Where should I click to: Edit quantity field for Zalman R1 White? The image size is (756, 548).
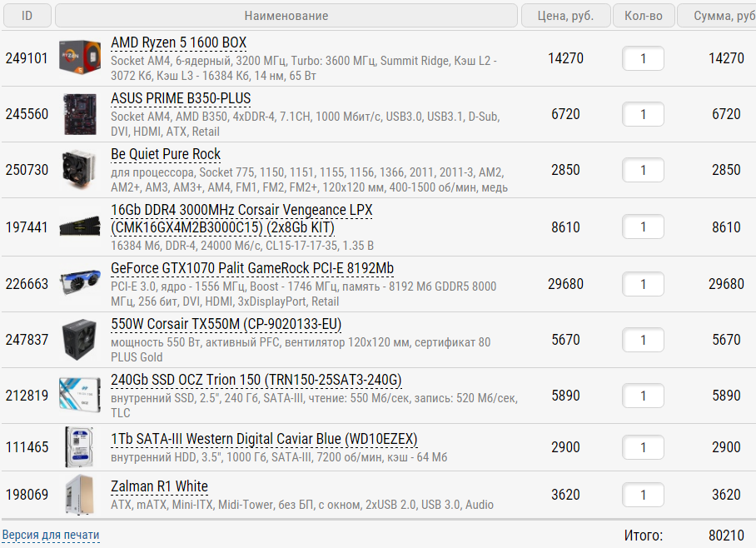(x=643, y=495)
